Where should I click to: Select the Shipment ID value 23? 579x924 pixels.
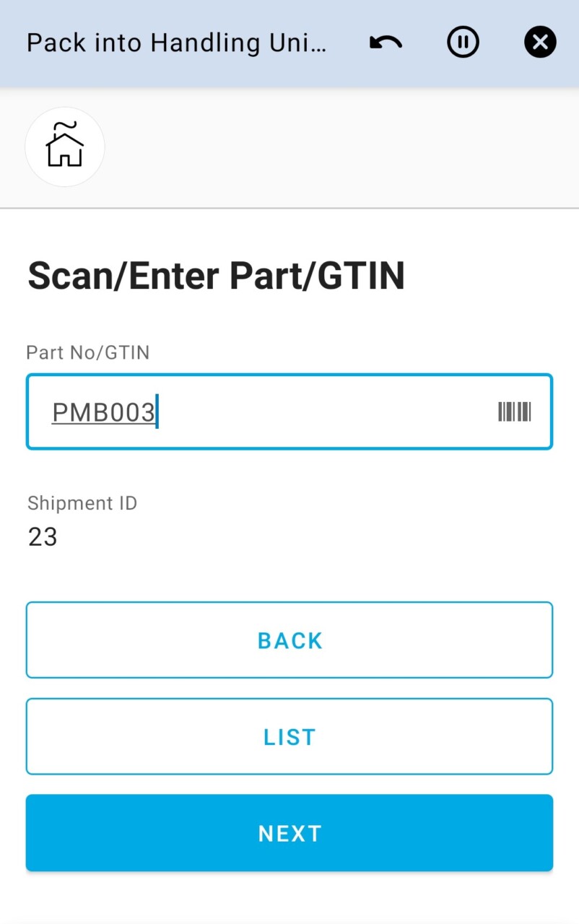coord(43,537)
